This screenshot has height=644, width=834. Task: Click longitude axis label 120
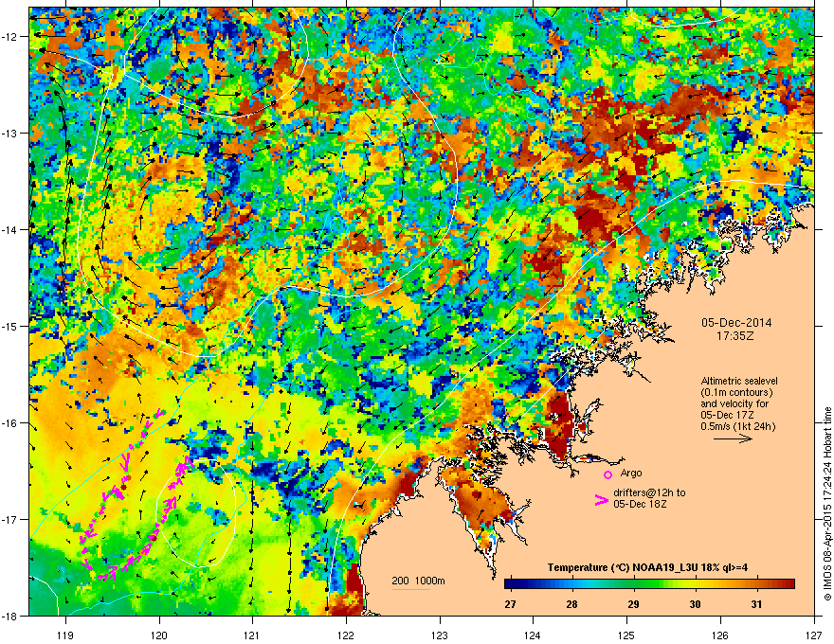tap(159, 635)
